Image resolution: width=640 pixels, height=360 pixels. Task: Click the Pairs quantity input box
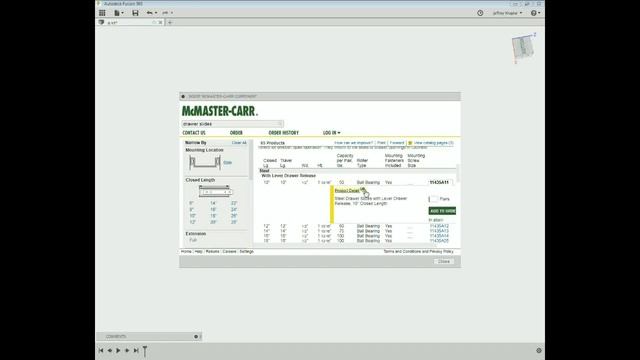coord(433,199)
